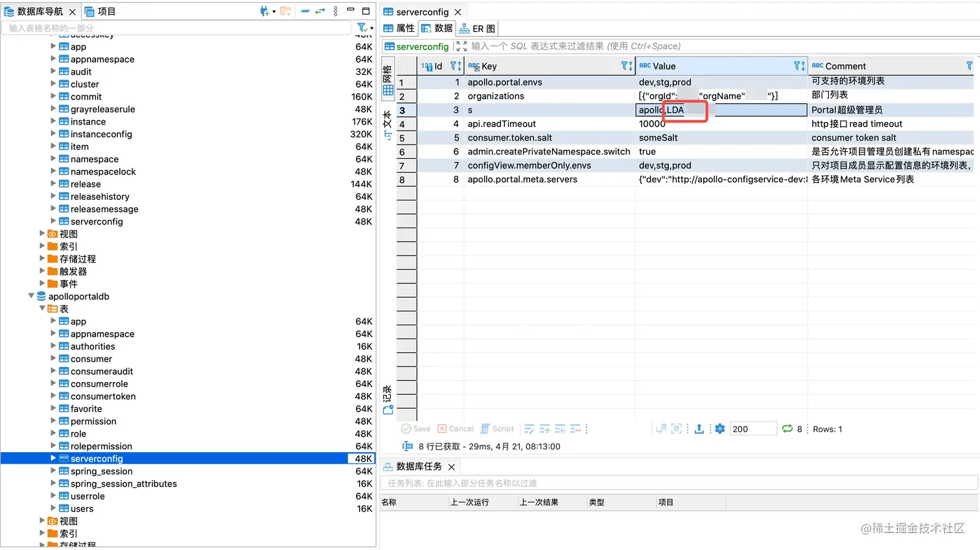Select the users table in tree

click(82, 508)
